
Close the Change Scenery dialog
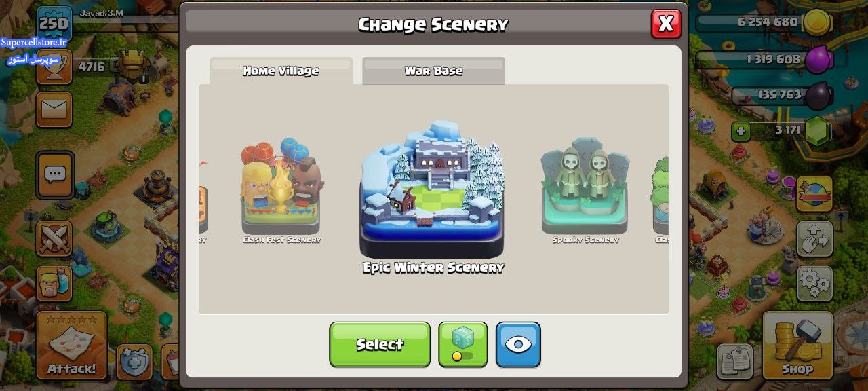pyautogui.click(x=666, y=24)
